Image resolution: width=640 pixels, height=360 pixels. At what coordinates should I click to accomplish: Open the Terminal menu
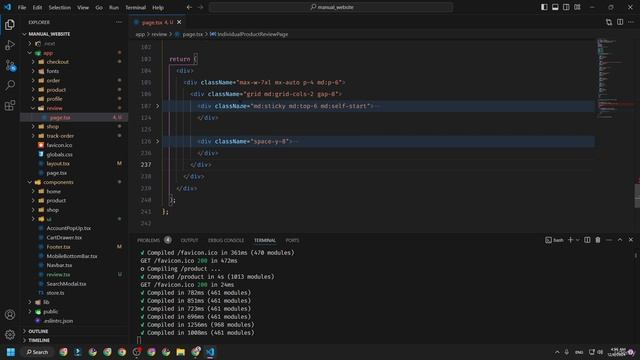click(136, 7)
